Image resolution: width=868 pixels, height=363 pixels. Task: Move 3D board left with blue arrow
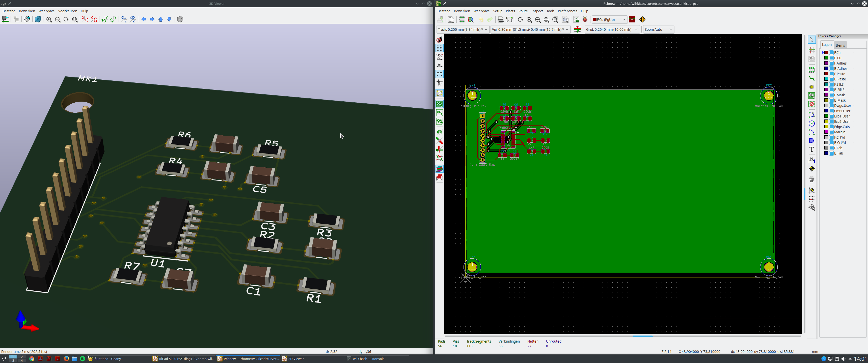tap(144, 19)
